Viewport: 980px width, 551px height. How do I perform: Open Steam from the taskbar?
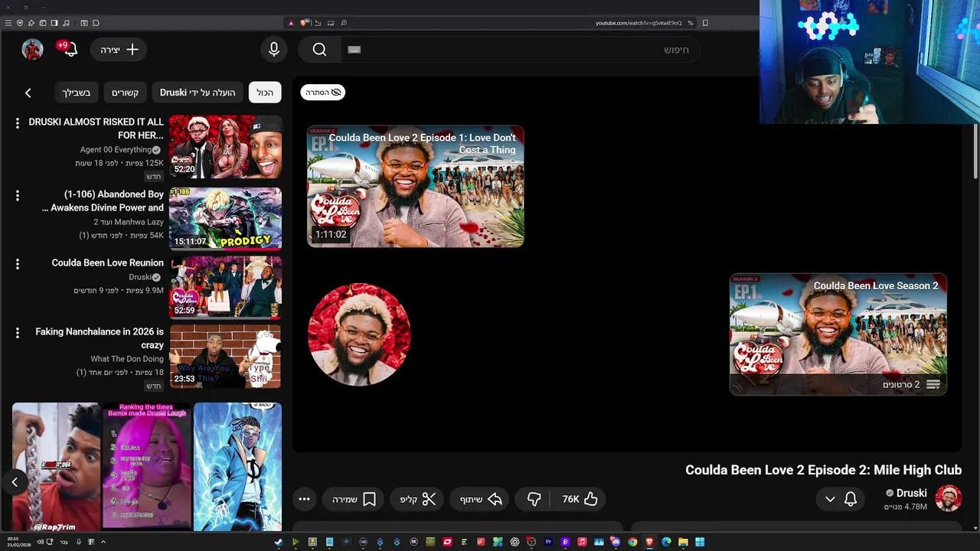click(279, 542)
